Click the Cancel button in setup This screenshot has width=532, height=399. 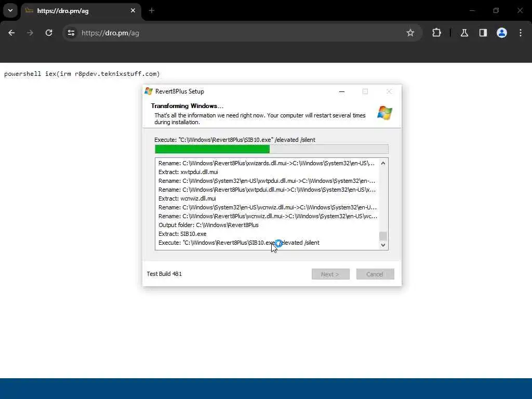coord(375,274)
